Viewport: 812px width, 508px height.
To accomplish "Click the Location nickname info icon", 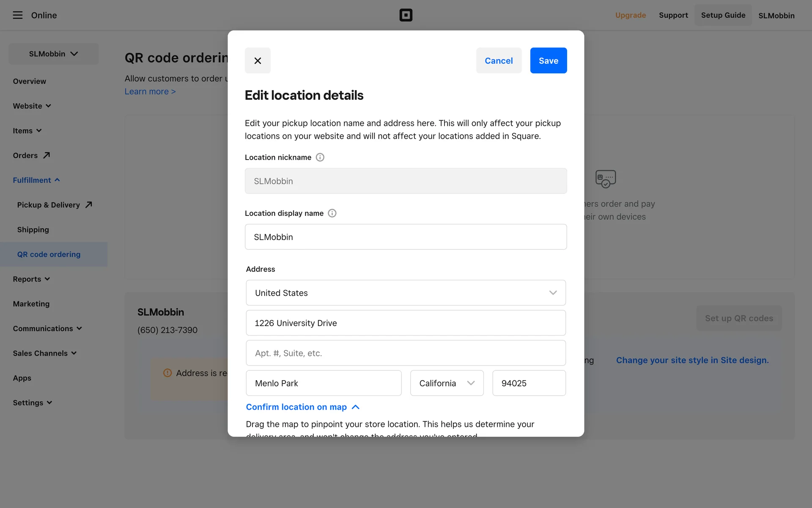I will [320, 157].
